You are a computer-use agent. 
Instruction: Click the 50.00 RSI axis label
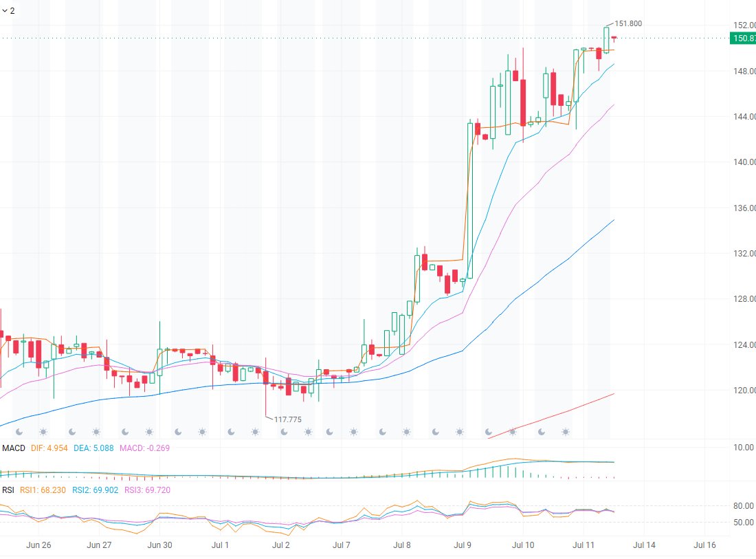pos(744,523)
